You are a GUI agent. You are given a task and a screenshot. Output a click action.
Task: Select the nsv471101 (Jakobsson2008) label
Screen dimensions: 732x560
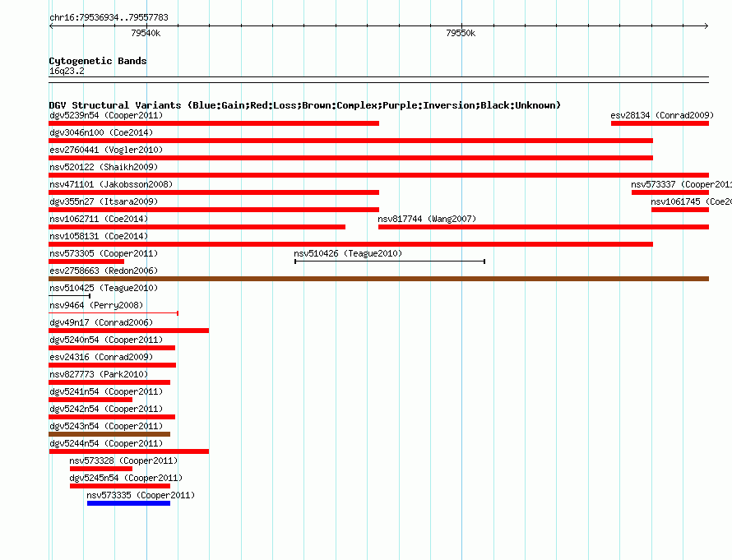[x=111, y=184]
